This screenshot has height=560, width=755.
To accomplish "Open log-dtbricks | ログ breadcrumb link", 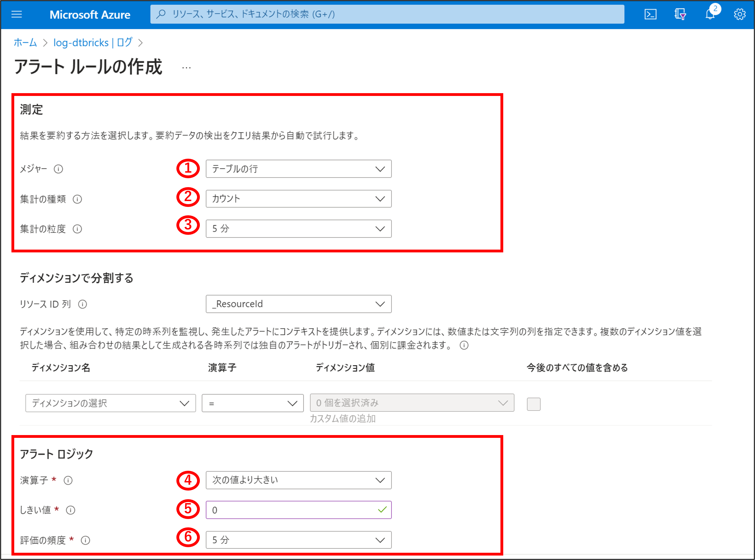I will 93,43.
